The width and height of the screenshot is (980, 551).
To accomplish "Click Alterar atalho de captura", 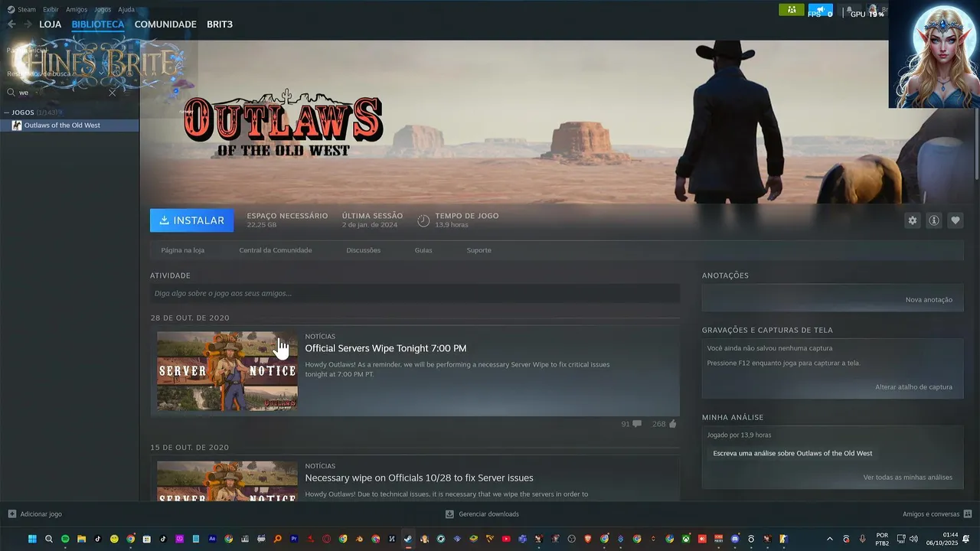I will (913, 387).
